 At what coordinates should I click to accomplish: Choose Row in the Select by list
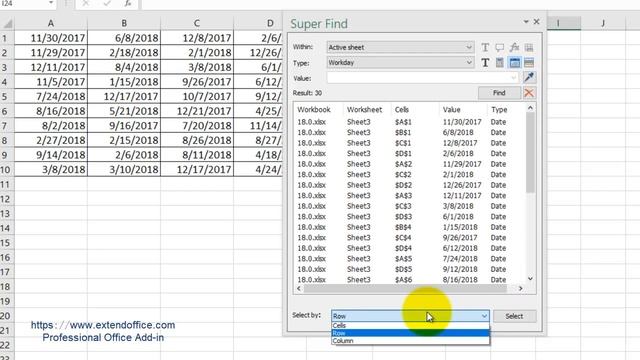point(410,333)
